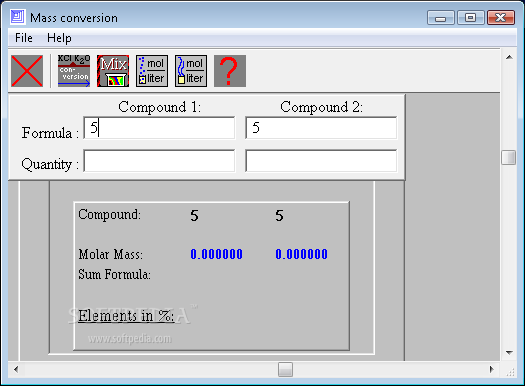The height and width of the screenshot is (386, 525).
Task: Maximize the Mass conversion window
Action: click(471, 17)
